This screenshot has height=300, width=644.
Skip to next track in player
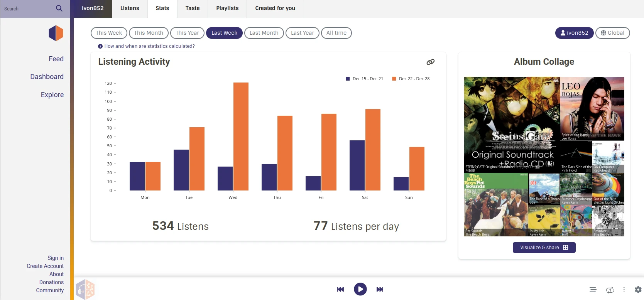pyautogui.click(x=380, y=289)
